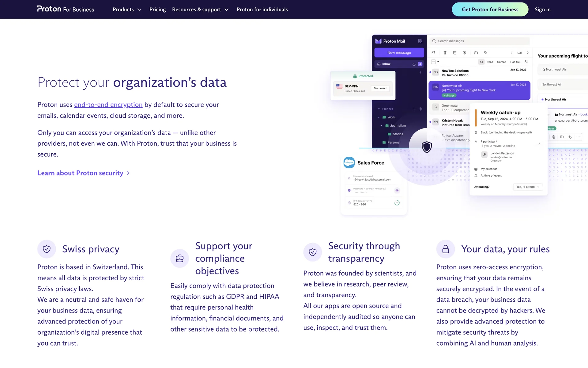
Task: Open the 'Yes, I'll attend' dropdown
Action: click(x=527, y=187)
